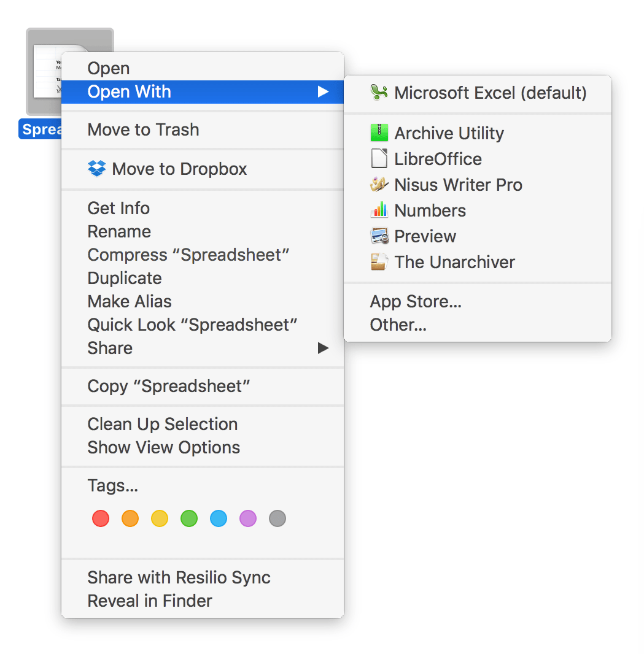Image resolution: width=644 pixels, height=654 pixels.
Task: Choose Other… in the submenu
Action: tap(478, 325)
